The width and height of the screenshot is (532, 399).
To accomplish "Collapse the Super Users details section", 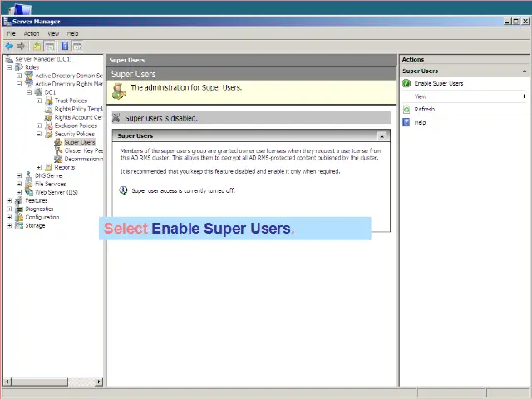I will (382, 136).
